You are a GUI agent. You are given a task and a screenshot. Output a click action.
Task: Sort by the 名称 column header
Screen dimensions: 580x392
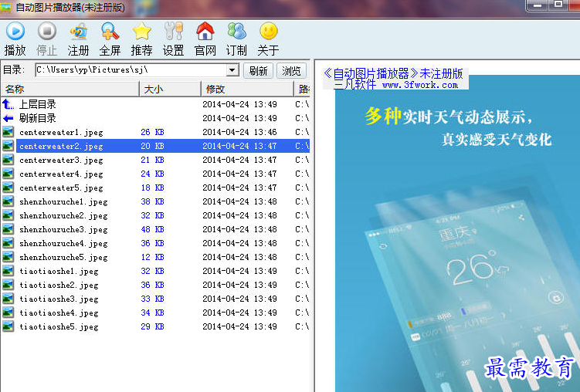[x=70, y=89]
